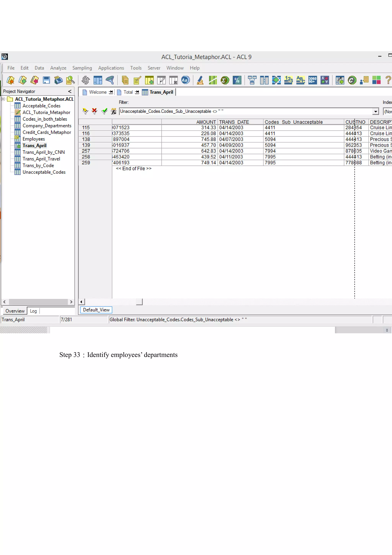Click the Verify green checkmark icon
This screenshot has height=555, width=392.
point(104,111)
